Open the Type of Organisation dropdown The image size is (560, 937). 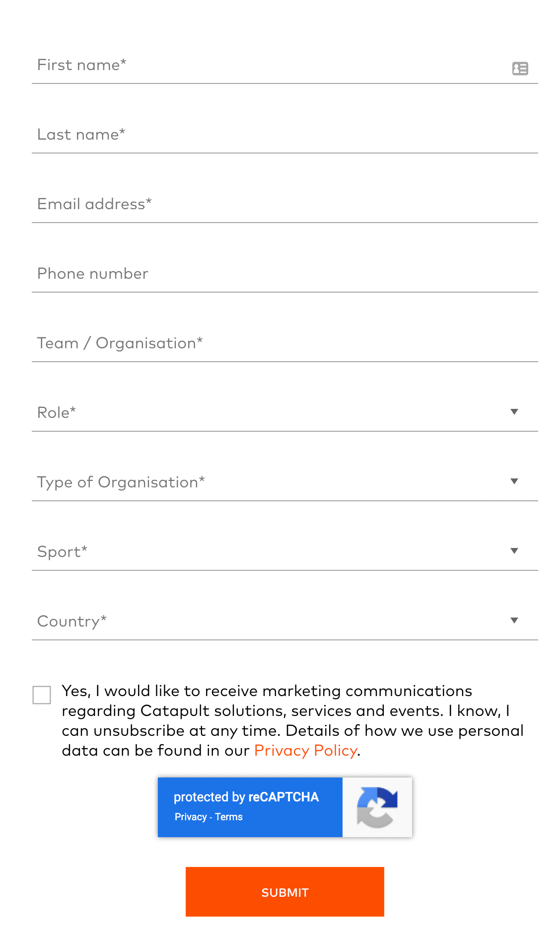point(285,482)
